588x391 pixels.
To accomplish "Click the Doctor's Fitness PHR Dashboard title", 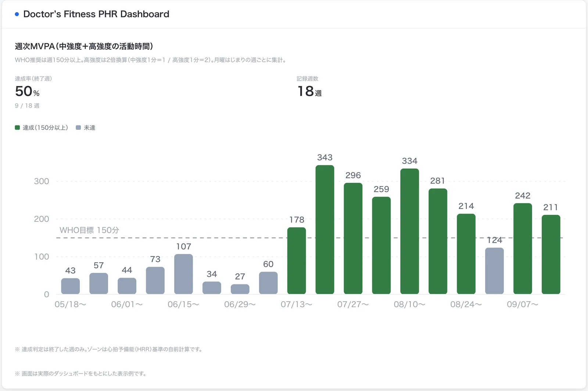I will (x=96, y=14).
